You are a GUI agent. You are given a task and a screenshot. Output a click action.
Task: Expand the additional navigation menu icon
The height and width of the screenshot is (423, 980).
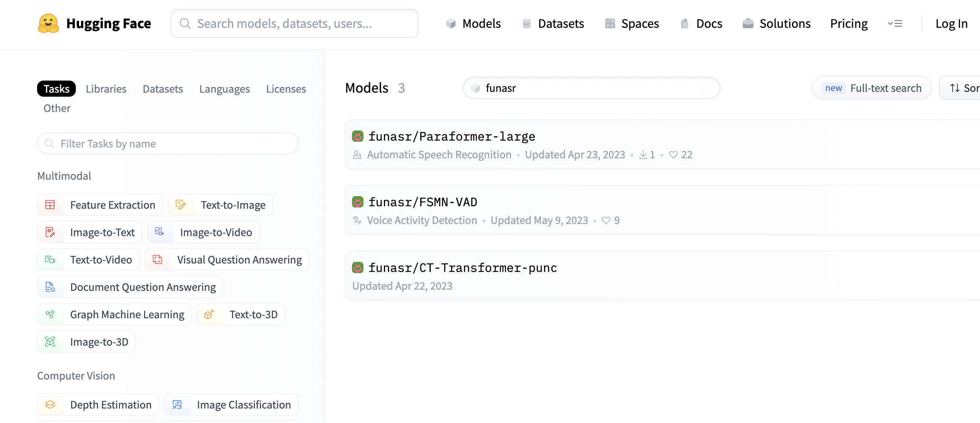(x=895, y=23)
